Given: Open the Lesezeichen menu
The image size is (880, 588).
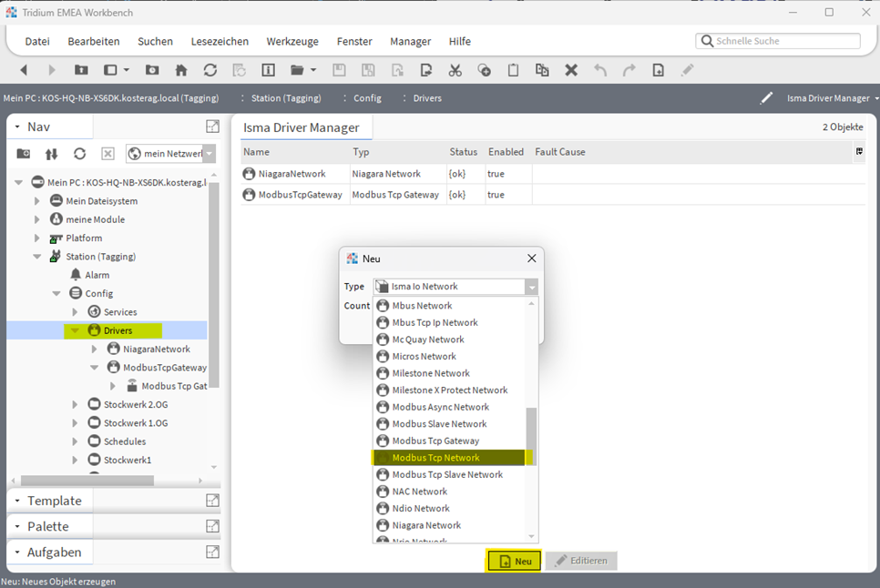Looking at the screenshot, I should point(220,42).
